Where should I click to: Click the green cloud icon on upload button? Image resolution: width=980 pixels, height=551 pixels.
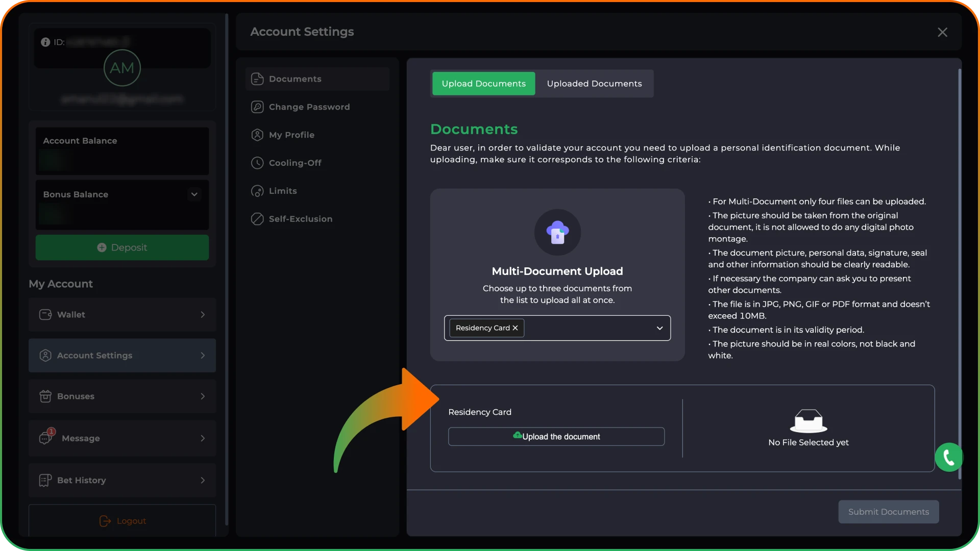517,435
